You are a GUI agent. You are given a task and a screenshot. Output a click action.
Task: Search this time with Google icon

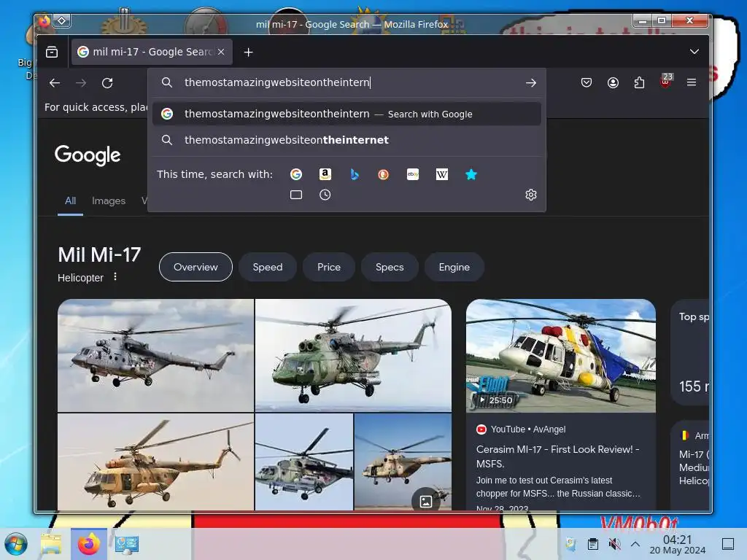click(x=296, y=174)
